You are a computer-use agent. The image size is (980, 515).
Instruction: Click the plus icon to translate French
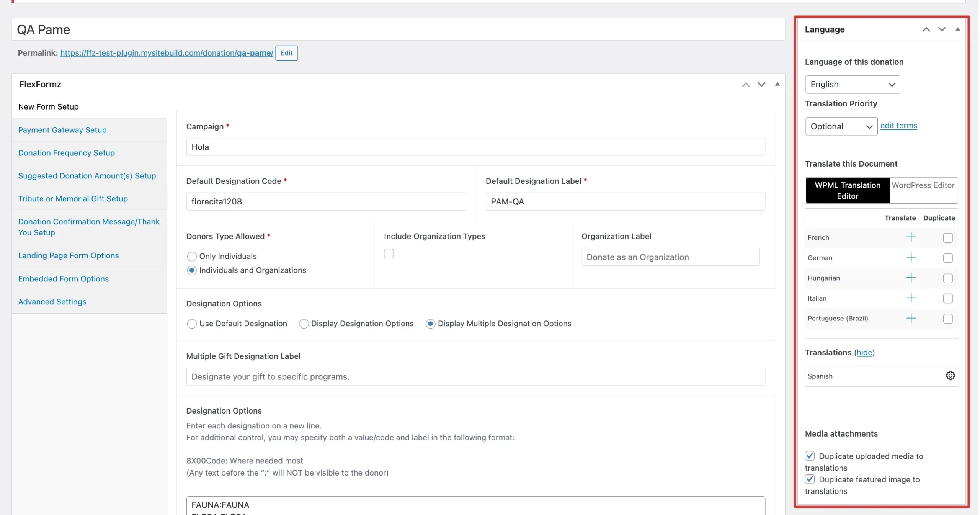[911, 237]
